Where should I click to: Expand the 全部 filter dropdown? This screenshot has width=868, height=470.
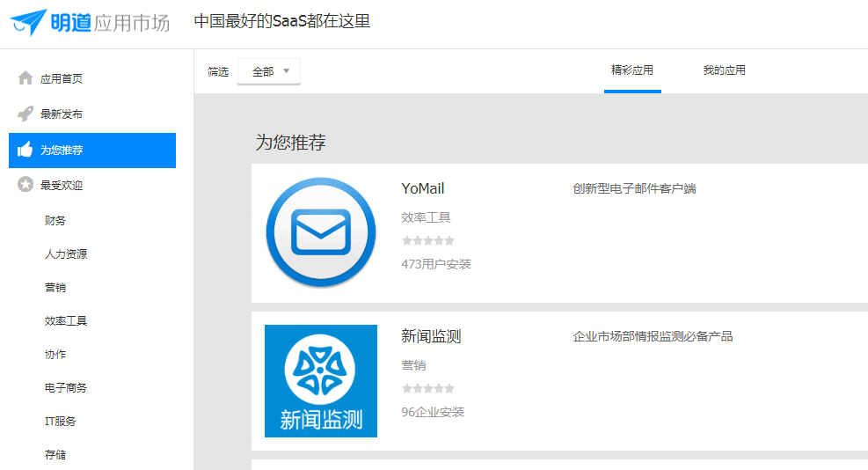pos(269,71)
